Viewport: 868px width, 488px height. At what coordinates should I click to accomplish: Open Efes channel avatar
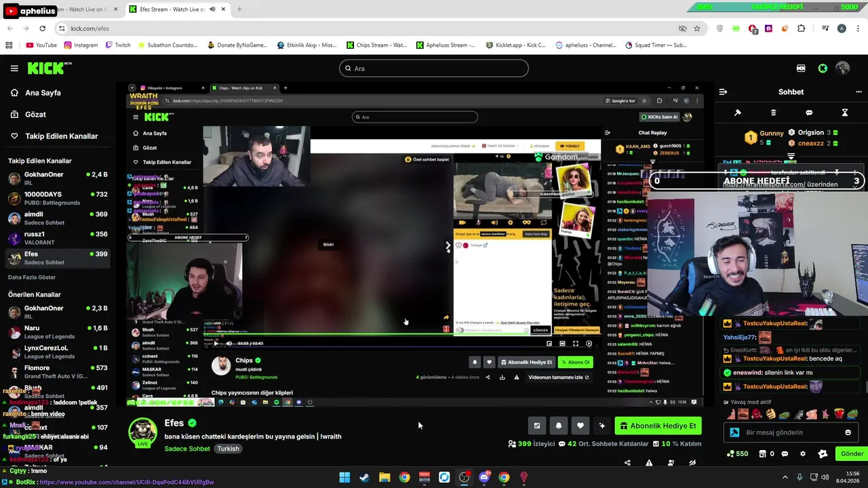(x=143, y=432)
